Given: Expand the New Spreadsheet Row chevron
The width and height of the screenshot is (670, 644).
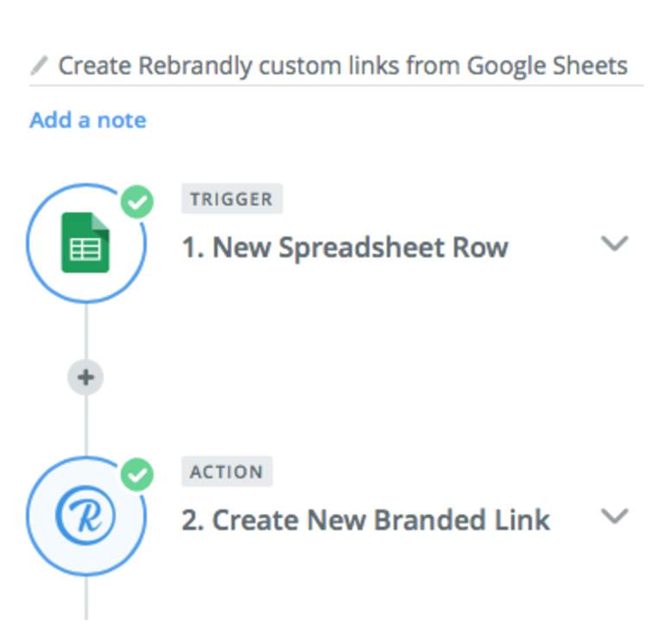Looking at the screenshot, I should (615, 243).
